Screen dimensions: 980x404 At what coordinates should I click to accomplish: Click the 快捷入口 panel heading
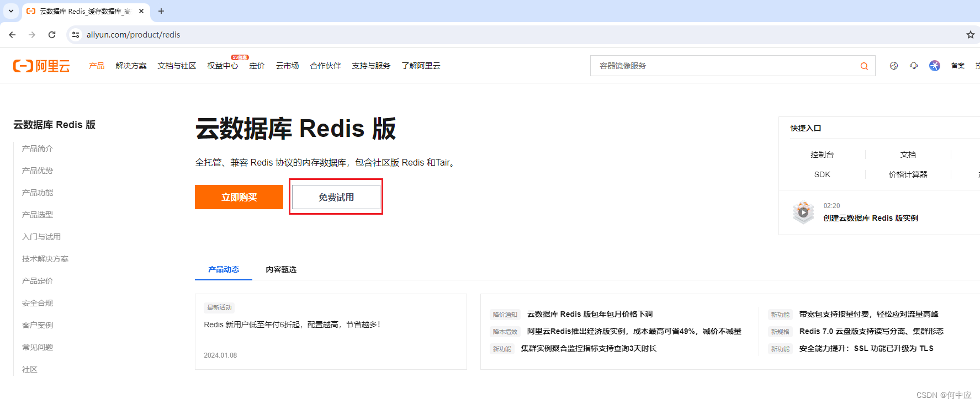[806, 128]
